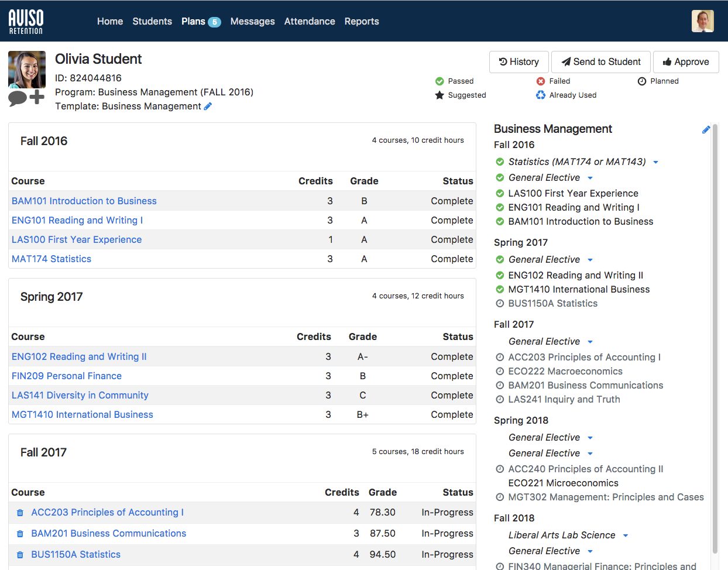Click the Passed legend green check icon
The image size is (728, 570).
[x=439, y=81]
